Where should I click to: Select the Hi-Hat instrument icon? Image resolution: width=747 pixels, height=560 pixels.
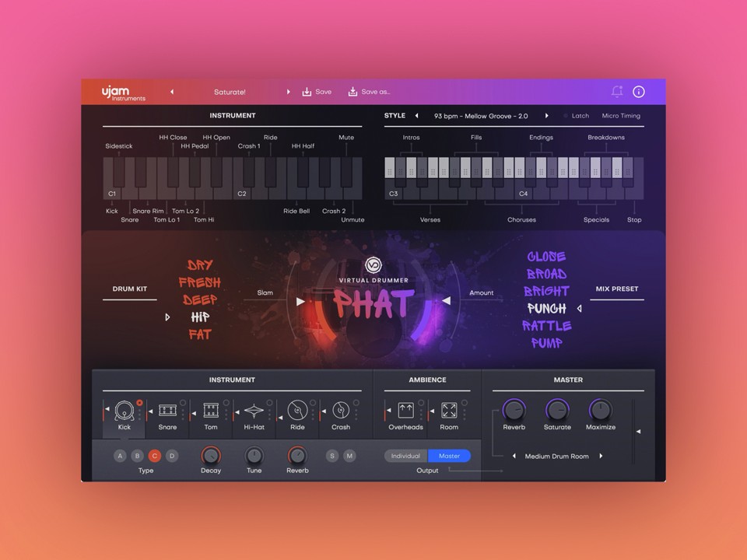pos(254,411)
